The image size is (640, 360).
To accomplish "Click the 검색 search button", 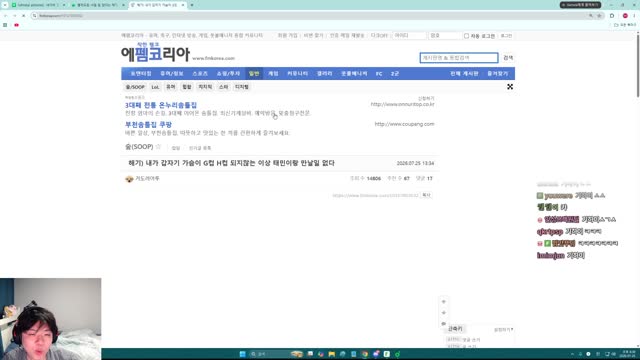I will 508,58.
